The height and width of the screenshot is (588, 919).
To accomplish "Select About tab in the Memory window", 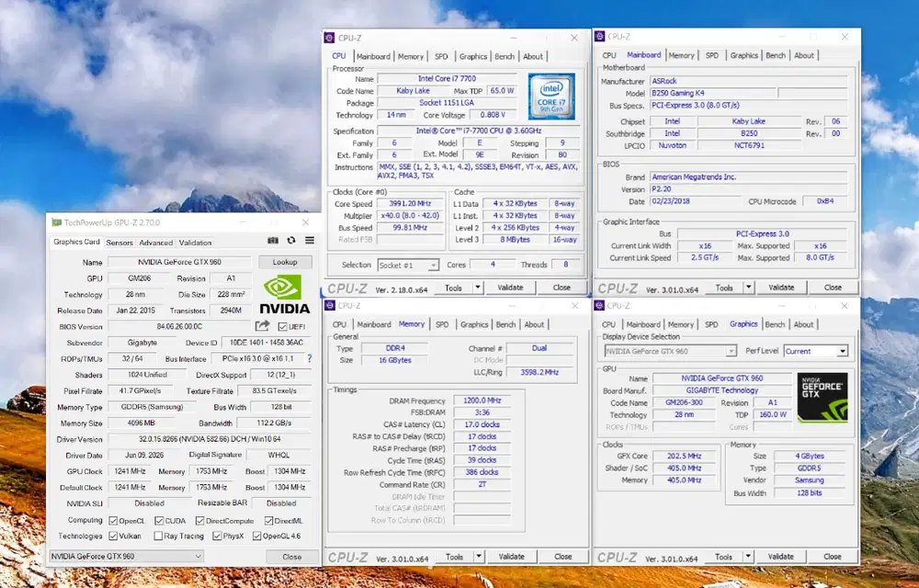I will click(534, 324).
